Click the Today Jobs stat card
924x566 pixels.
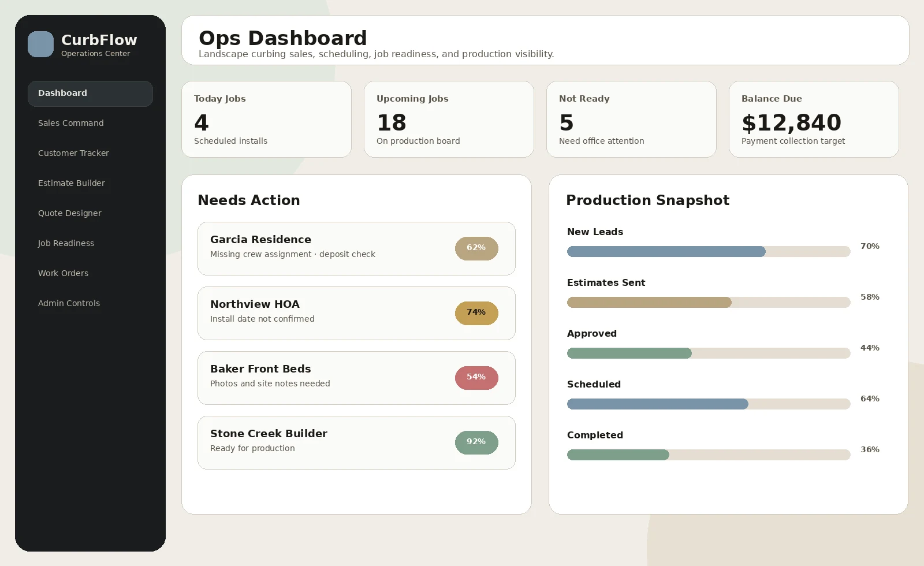pos(266,119)
